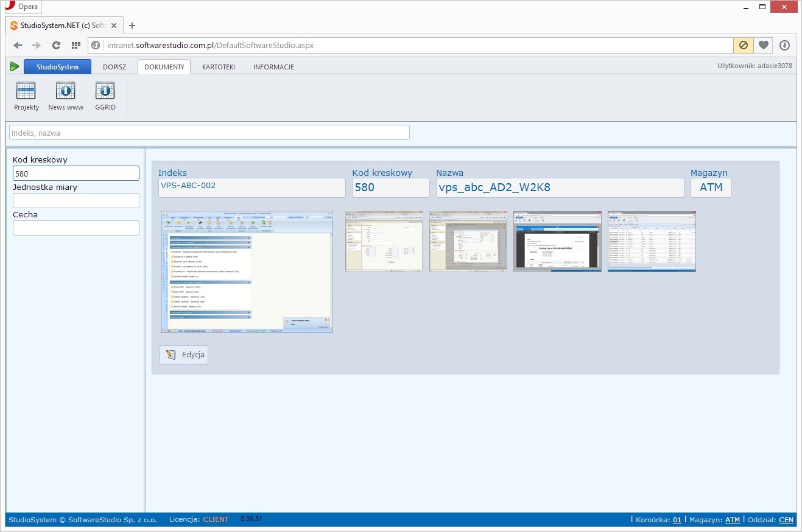The height and width of the screenshot is (532, 802).
Task: Open the Opera main menu
Action: [23, 7]
